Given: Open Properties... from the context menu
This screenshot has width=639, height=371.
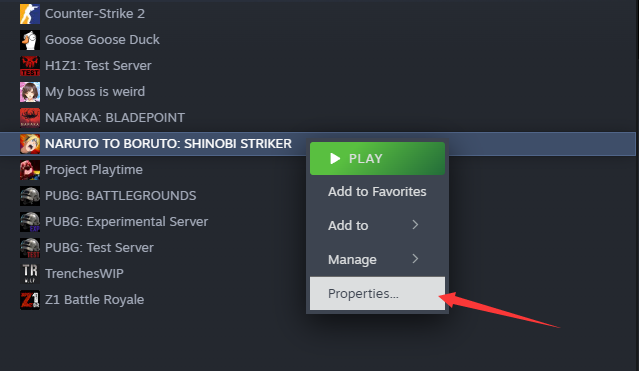Looking at the screenshot, I should [377, 294].
